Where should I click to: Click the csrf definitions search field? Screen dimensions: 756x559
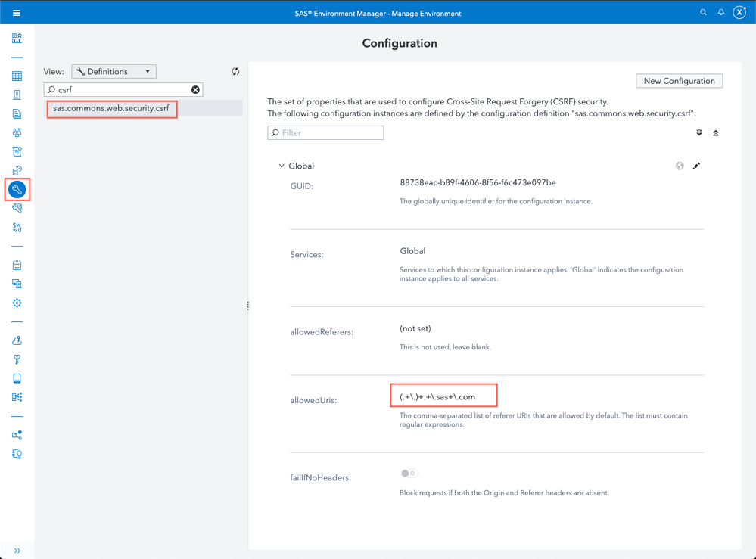coord(121,90)
